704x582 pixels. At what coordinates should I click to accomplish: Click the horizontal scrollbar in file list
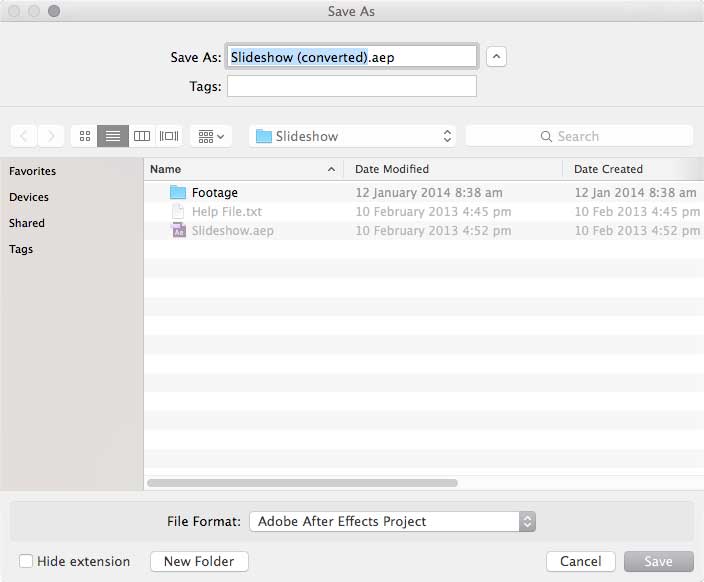click(x=302, y=483)
